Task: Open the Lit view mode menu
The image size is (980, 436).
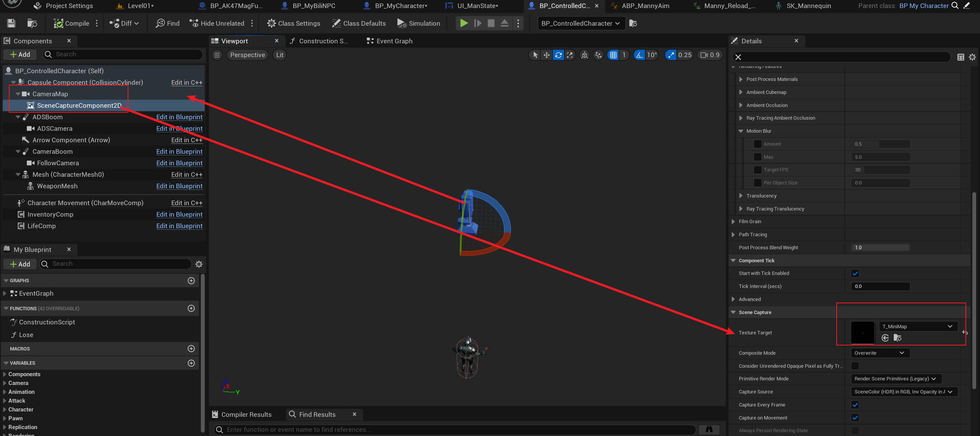Action: tap(280, 55)
